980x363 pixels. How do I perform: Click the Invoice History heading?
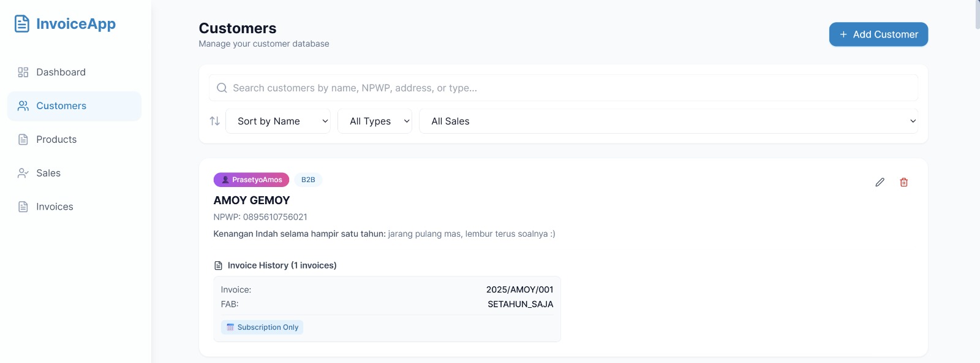pyautogui.click(x=282, y=266)
